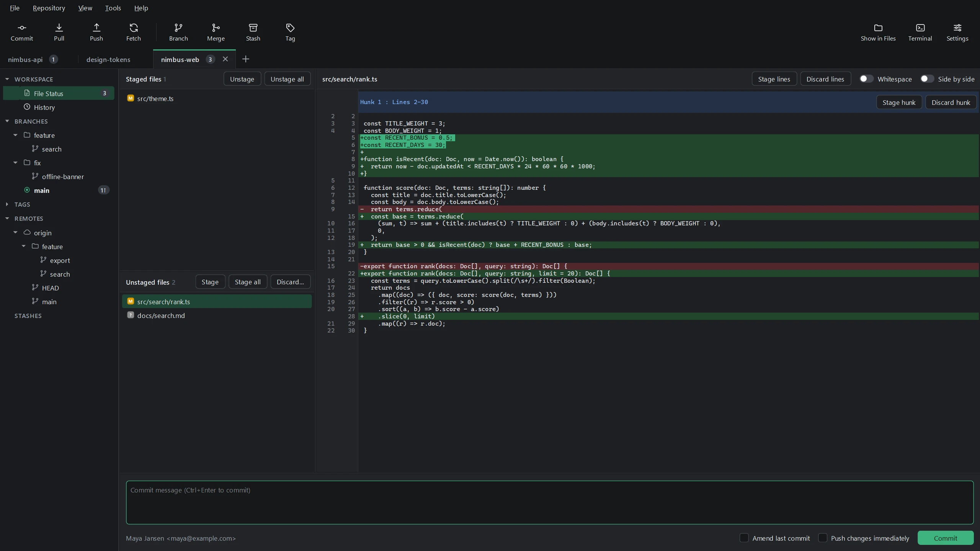Push commits with the Push icon
Viewport: 980px width, 551px height.
96,32
